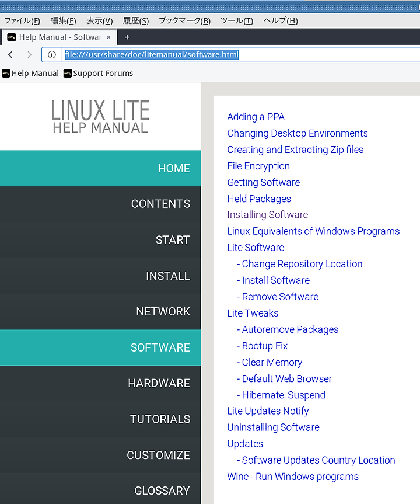Click the Help Manual bookmark icon
This screenshot has height=504, width=420.
click(x=6, y=73)
